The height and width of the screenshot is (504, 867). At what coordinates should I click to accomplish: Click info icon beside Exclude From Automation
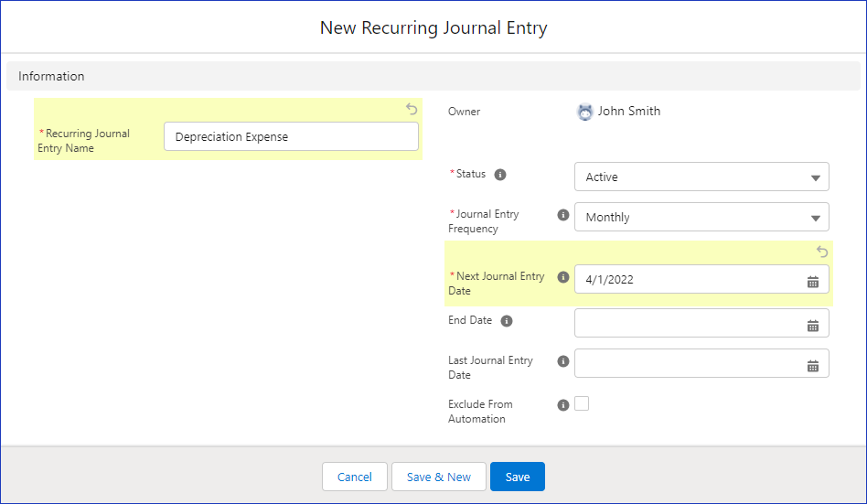click(x=563, y=405)
